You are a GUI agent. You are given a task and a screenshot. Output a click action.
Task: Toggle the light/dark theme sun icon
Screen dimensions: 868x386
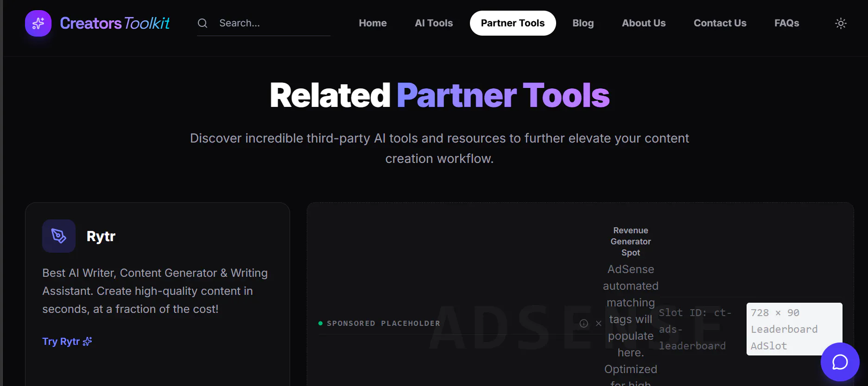[x=841, y=23]
